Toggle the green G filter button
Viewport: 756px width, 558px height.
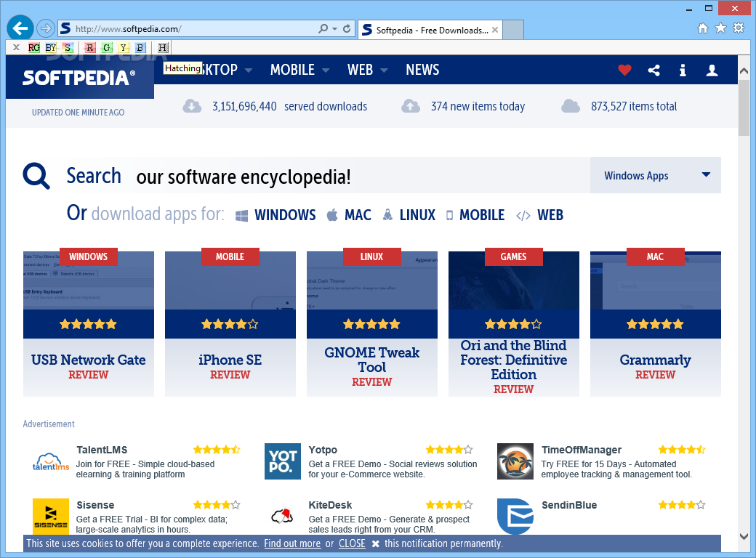[107, 47]
